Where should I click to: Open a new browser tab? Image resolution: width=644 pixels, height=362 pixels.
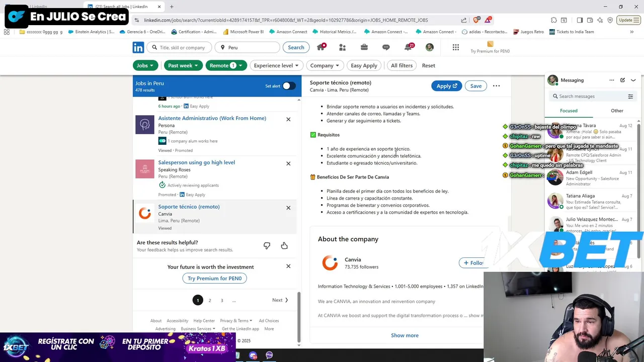[x=172, y=7]
